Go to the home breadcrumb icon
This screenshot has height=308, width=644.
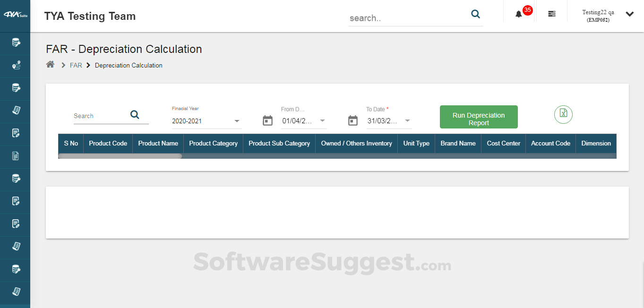50,64
